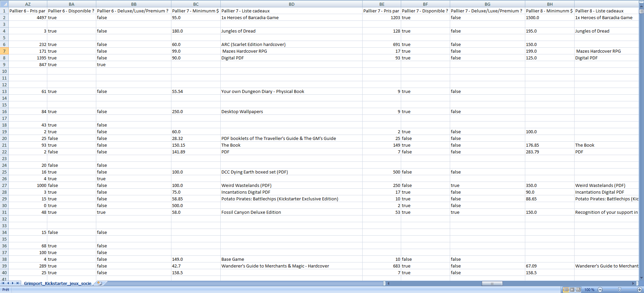This screenshot has height=293, width=644.
Task: Click cell 'Your own Dungeon Diary - Physical Book'
Action: [291, 91]
